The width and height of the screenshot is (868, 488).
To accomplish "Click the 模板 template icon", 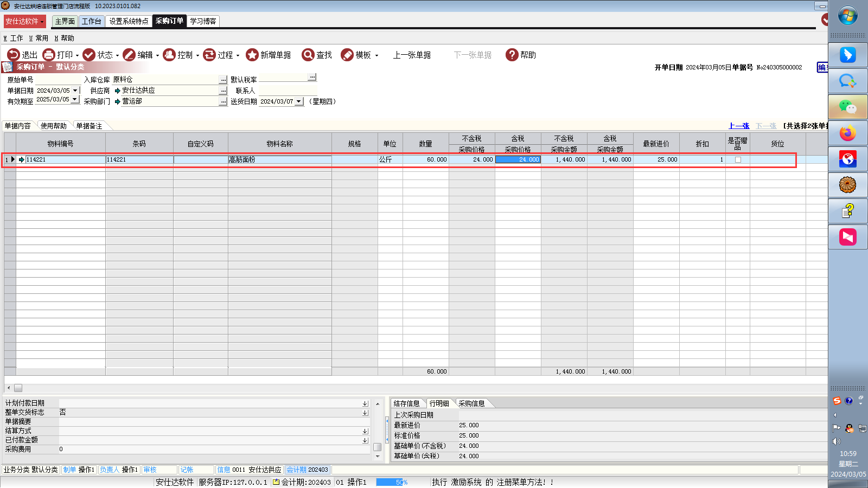I will [347, 55].
